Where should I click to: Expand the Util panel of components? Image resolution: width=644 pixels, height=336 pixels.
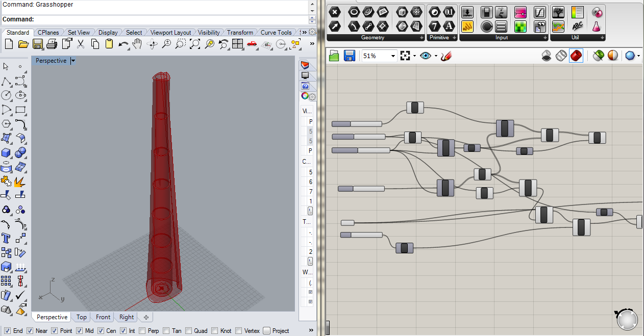601,38
